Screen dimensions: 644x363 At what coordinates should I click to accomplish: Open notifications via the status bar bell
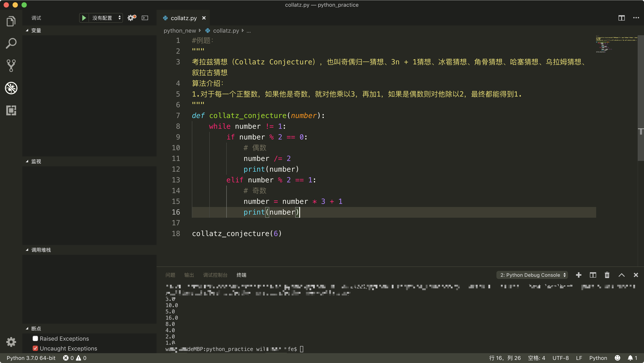pos(630,358)
